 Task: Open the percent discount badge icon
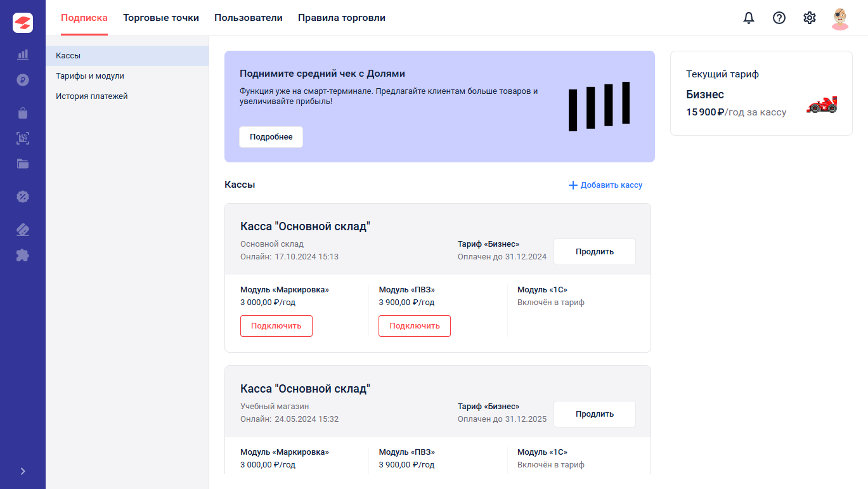(23, 197)
